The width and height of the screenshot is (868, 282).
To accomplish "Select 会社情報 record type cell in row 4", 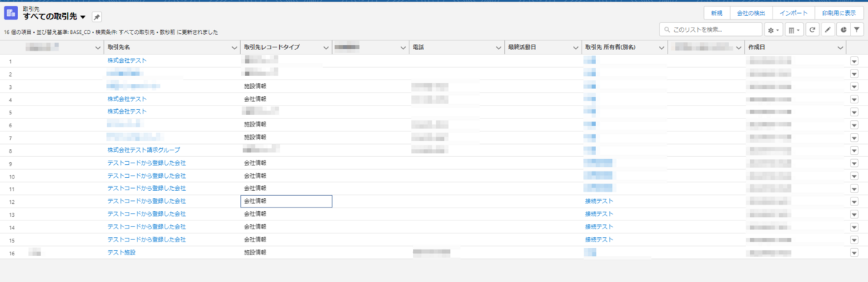I will [x=286, y=99].
